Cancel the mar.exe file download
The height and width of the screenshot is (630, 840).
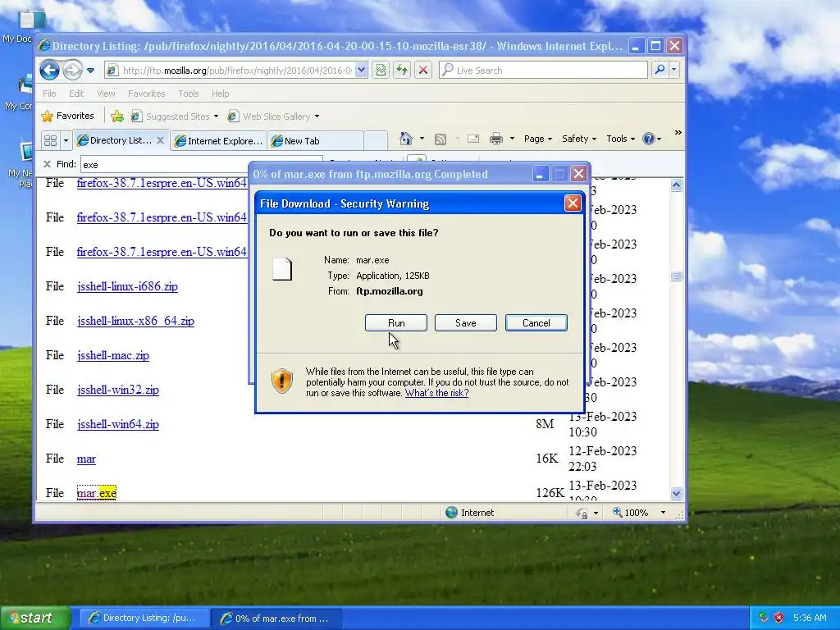[x=536, y=323]
